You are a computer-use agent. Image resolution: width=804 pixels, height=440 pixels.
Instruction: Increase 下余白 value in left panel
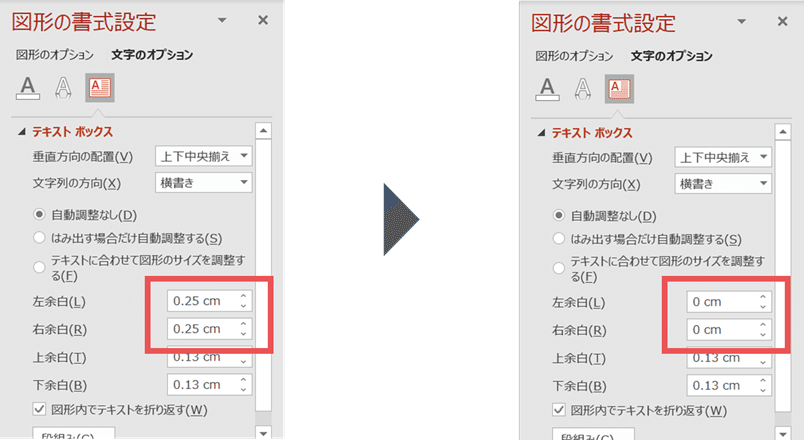[x=244, y=379]
